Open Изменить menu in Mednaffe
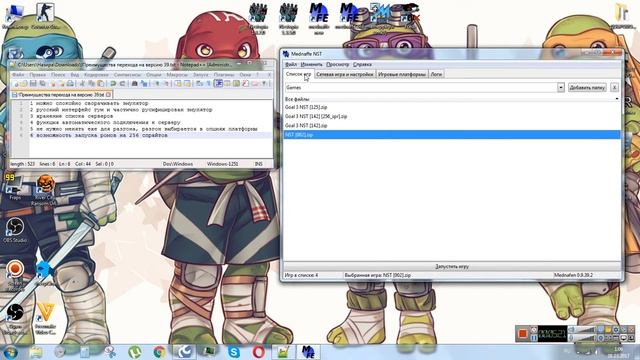 point(311,64)
